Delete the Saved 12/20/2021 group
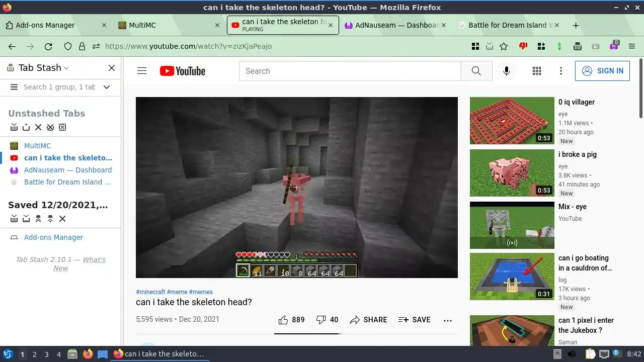 tap(62, 219)
